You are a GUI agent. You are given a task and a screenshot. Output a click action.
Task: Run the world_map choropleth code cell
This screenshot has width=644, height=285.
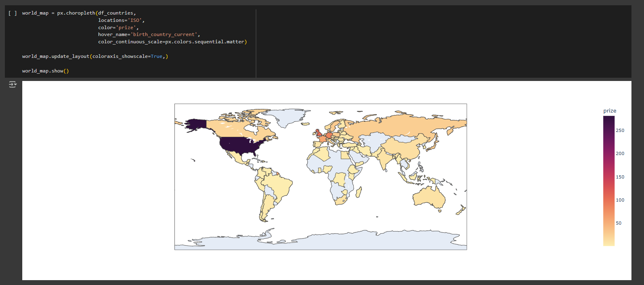(x=13, y=13)
